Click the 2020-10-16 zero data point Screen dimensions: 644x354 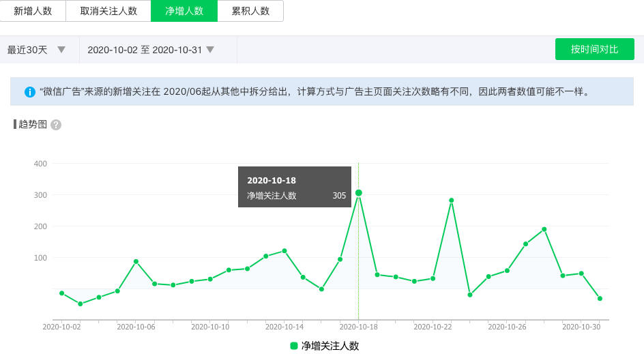pos(321,289)
